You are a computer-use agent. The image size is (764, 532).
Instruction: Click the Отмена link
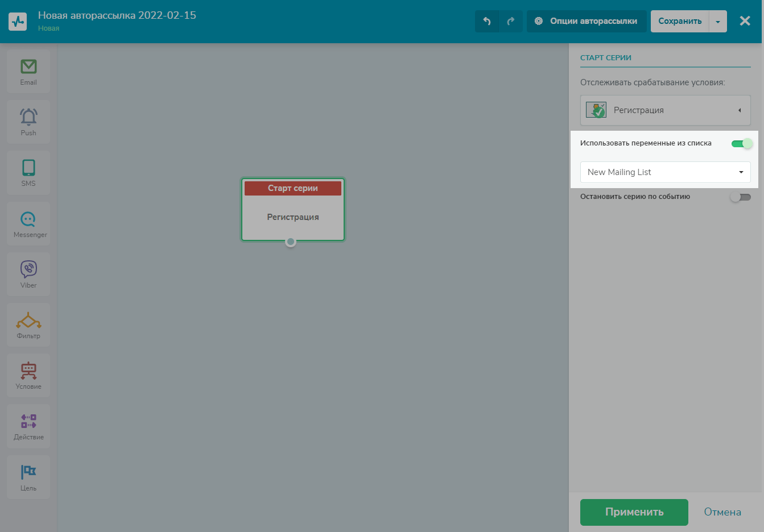pos(722,512)
